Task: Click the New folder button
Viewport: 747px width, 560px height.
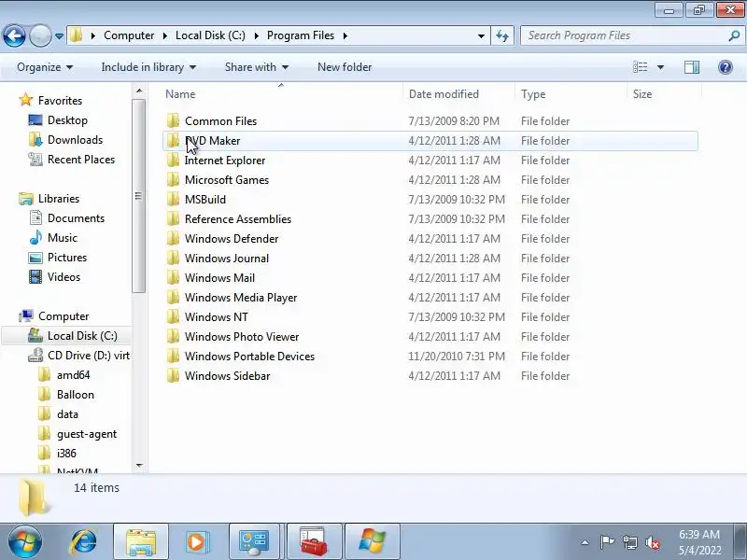Action: (x=345, y=67)
